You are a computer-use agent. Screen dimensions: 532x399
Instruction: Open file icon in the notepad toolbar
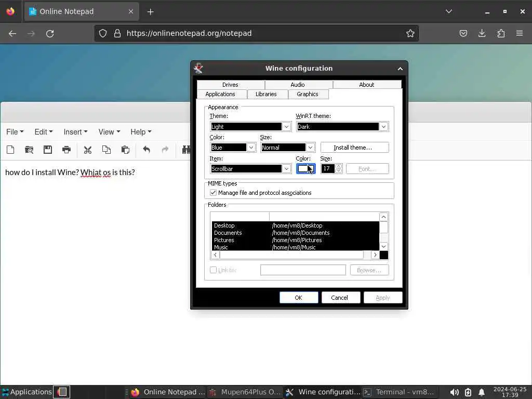(x=29, y=150)
